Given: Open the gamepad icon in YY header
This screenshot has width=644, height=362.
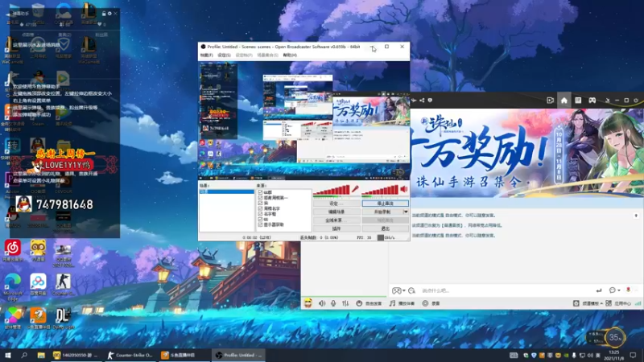Looking at the screenshot, I should point(592,101).
